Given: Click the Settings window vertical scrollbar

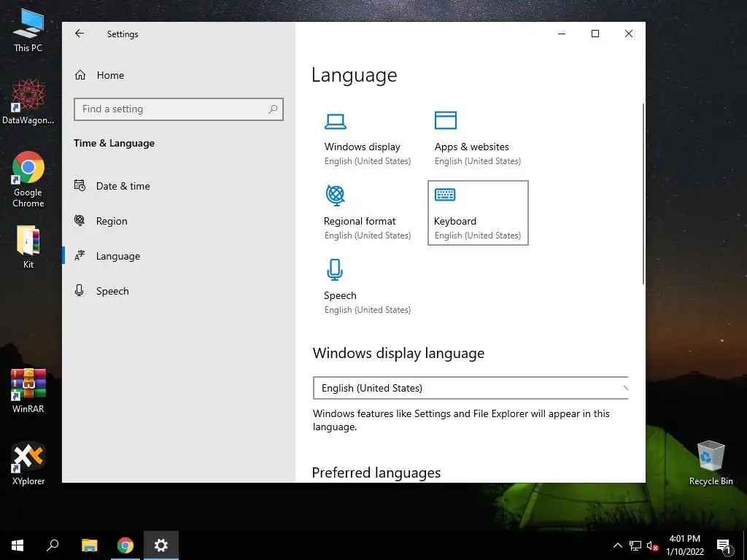Looking at the screenshot, I should pos(643,194).
